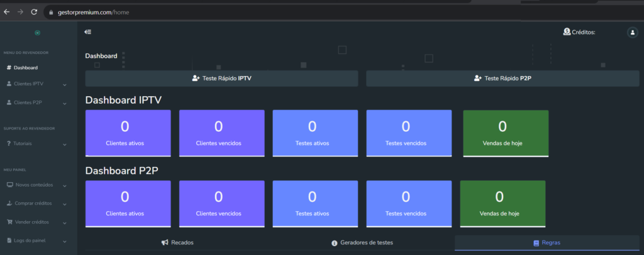
Task: Switch to the Recados tab
Action: click(x=177, y=242)
